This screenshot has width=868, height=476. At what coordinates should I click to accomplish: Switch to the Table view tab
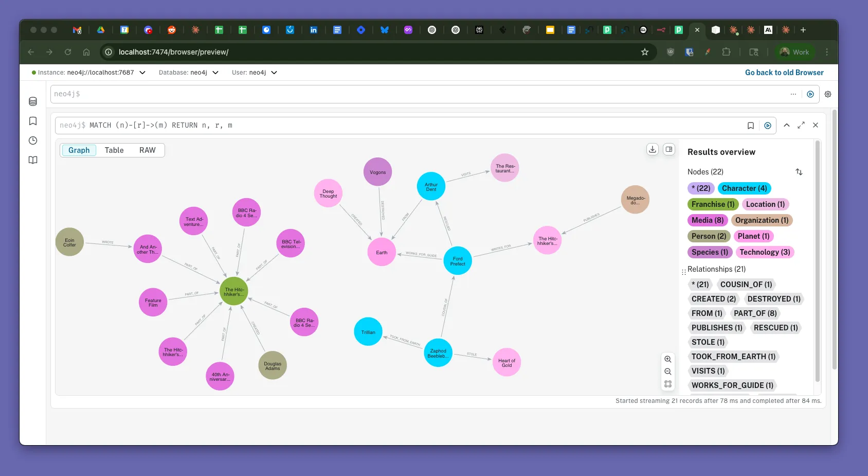click(114, 150)
